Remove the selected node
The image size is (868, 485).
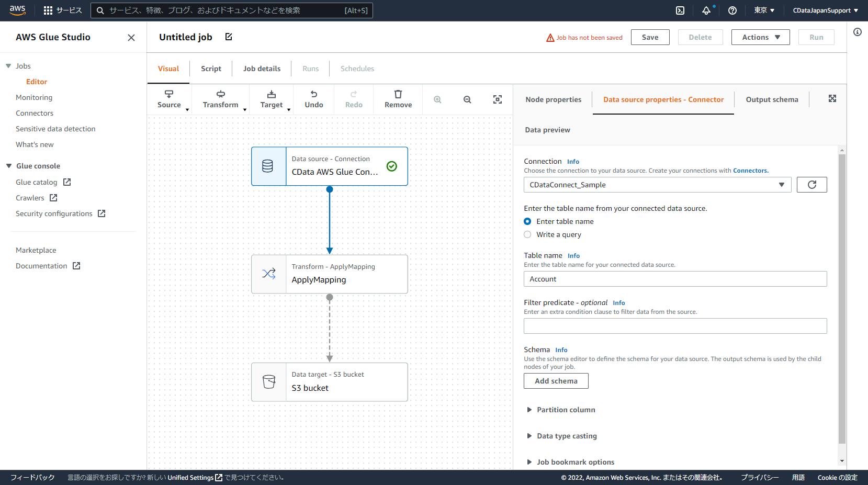[x=398, y=99]
